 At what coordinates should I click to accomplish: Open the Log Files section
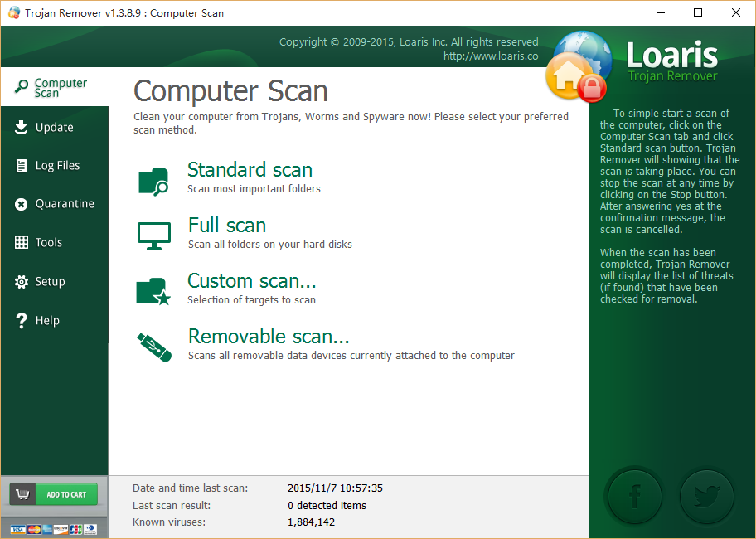pos(55,165)
